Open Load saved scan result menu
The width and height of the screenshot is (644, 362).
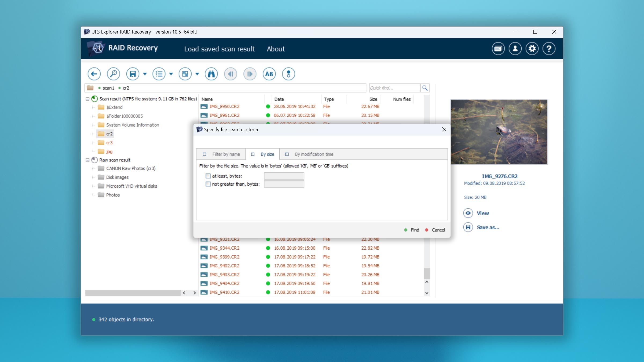219,49
